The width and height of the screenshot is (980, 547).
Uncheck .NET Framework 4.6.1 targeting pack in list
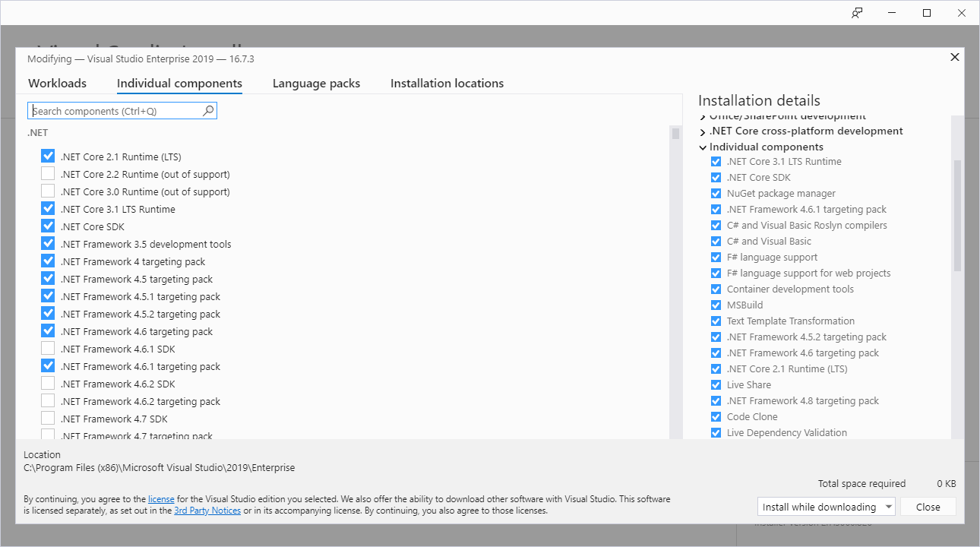point(48,366)
